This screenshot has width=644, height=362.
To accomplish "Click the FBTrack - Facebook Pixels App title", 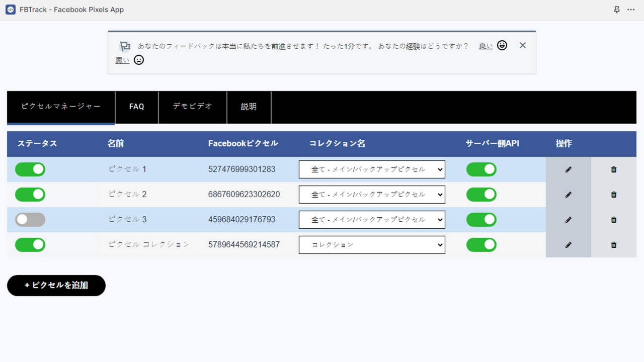I will coord(71,10).
